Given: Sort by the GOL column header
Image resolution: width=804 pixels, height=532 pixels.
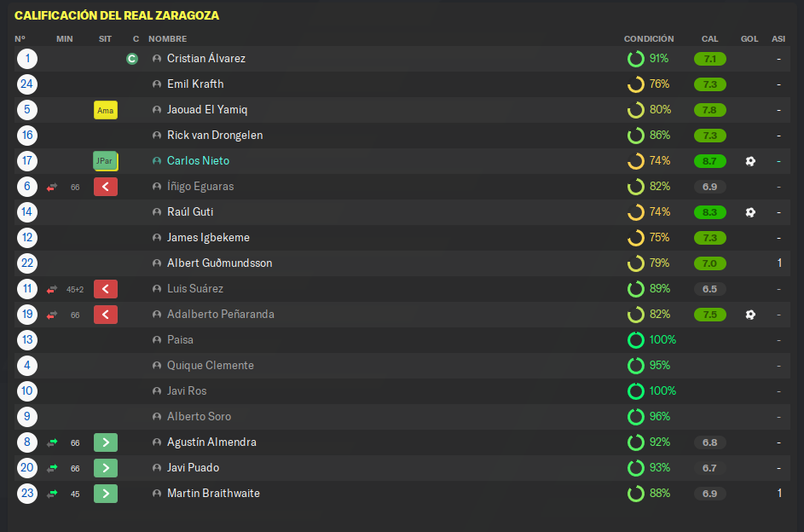Looking at the screenshot, I should (x=749, y=39).
